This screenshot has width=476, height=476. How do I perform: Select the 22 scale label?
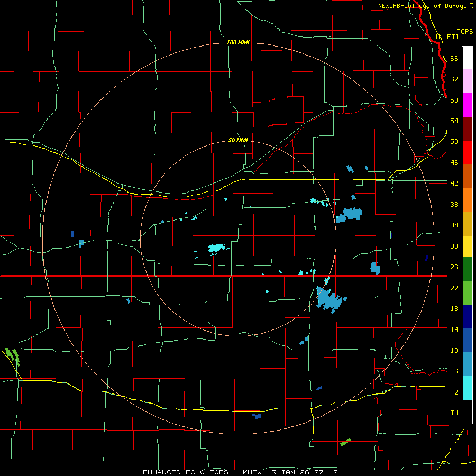[x=454, y=288]
